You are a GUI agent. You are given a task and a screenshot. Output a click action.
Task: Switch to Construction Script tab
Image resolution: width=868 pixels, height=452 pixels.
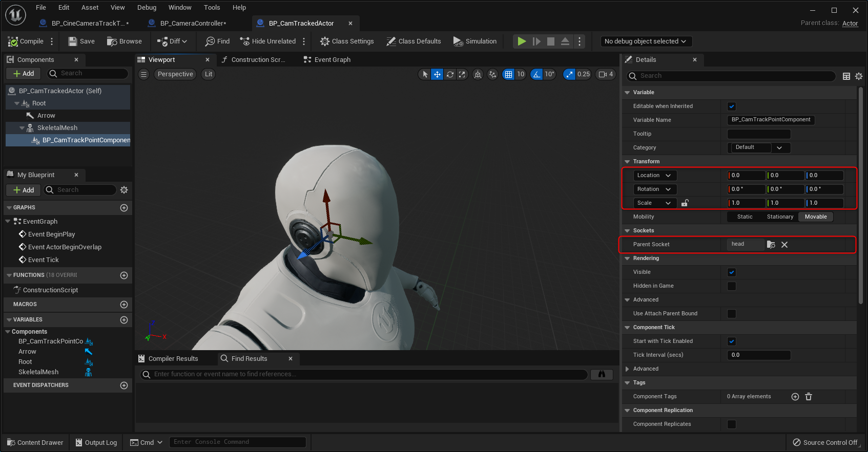[254, 60]
